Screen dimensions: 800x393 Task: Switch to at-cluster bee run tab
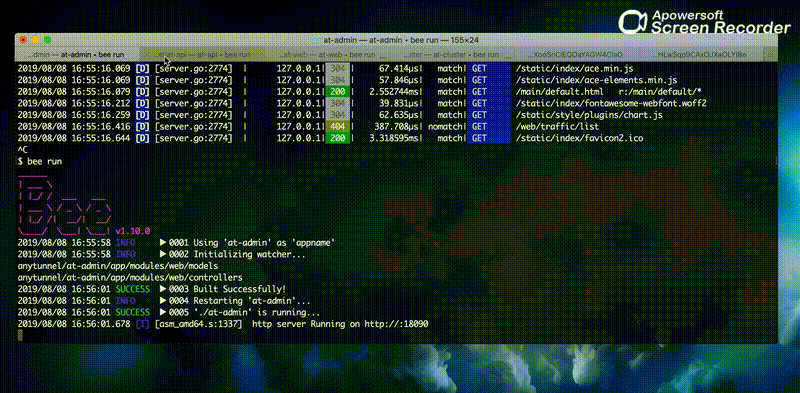click(x=451, y=54)
